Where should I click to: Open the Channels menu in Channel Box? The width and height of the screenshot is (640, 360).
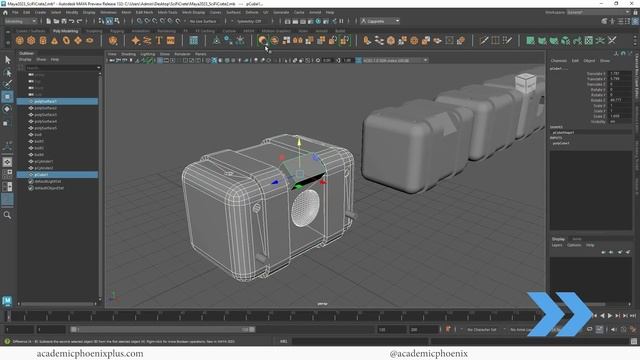point(558,60)
